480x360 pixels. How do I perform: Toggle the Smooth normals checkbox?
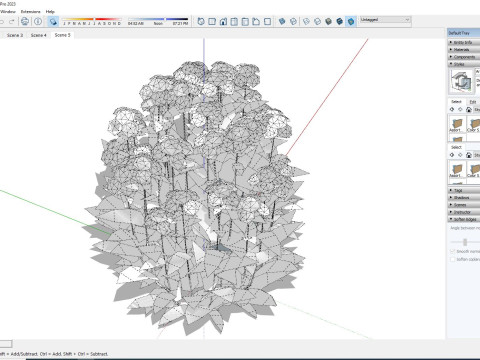[453, 251]
